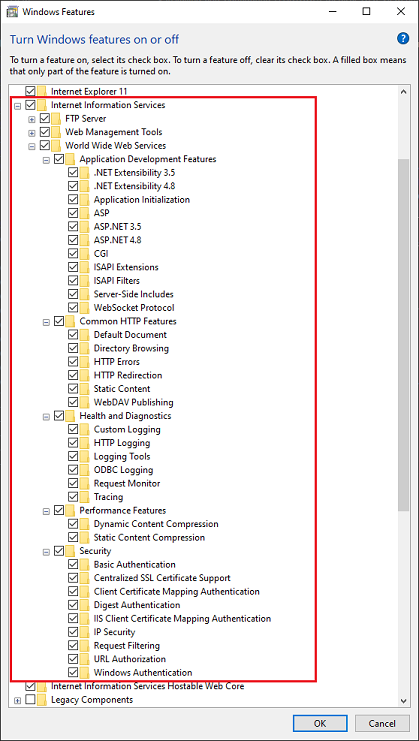Select the Application Initialization label
419x741 pixels.
pos(142,199)
